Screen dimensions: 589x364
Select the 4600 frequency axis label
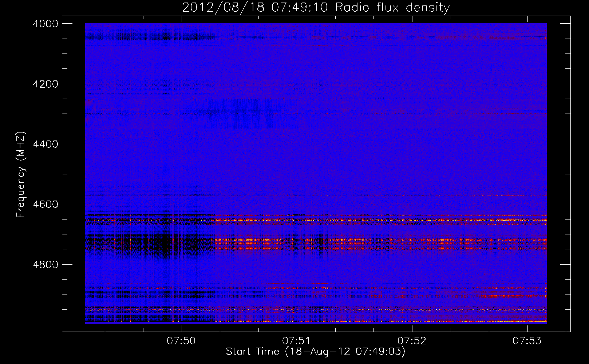[46, 204]
